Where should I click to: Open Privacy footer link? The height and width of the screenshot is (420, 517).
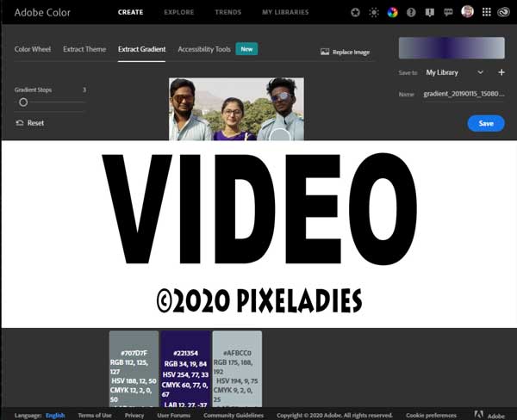[x=134, y=416]
